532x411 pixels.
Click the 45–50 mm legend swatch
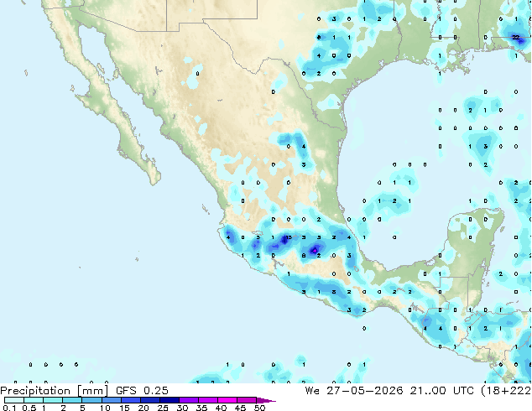[x=247, y=400]
